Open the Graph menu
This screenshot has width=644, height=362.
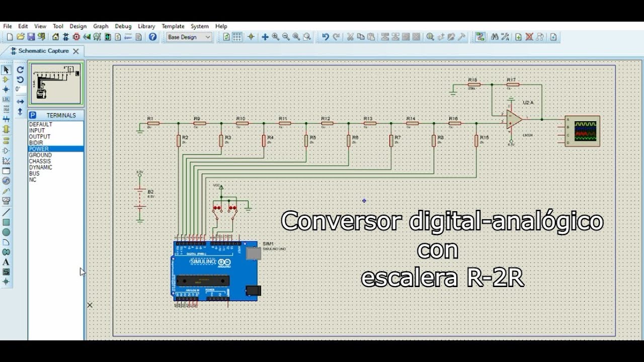(101, 26)
